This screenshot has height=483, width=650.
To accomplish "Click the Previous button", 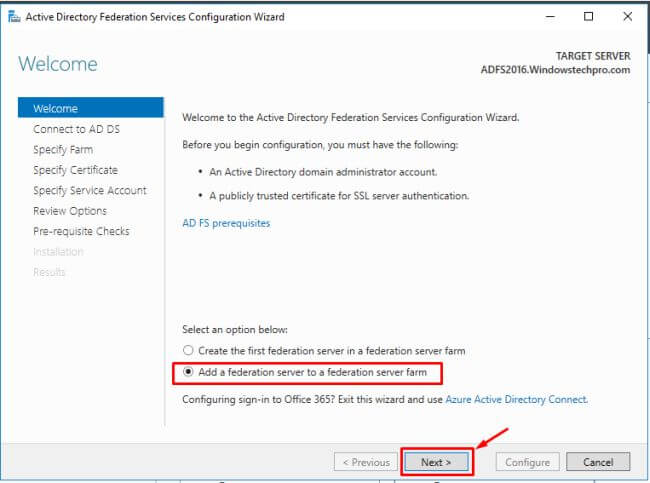I will (366, 462).
